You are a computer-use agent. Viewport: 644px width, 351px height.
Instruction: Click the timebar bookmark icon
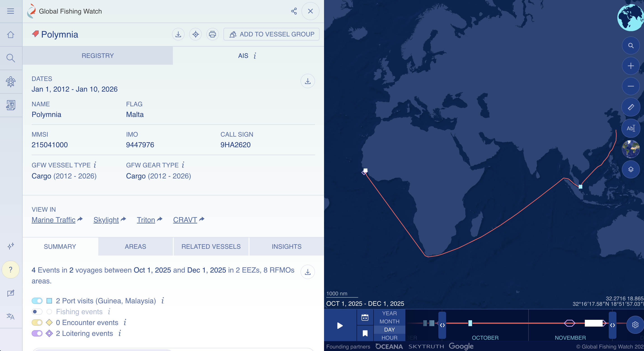(365, 333)
